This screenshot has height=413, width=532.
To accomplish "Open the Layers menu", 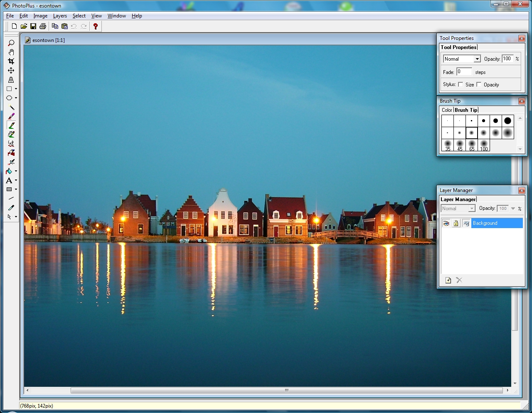I will (x=60, y=16).
